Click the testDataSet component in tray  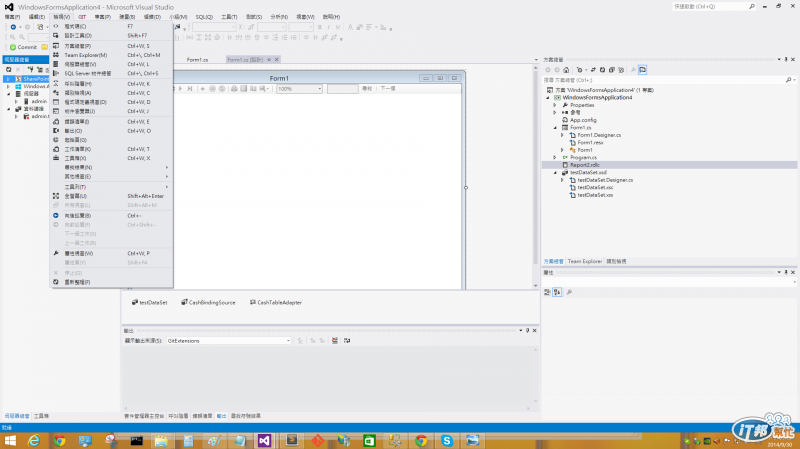point(149,303)
